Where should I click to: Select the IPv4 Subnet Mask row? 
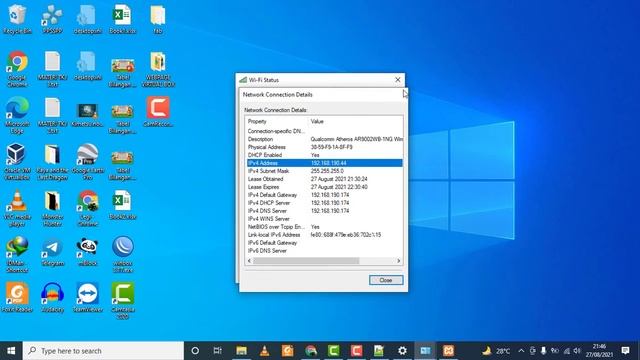click(324, 171)
